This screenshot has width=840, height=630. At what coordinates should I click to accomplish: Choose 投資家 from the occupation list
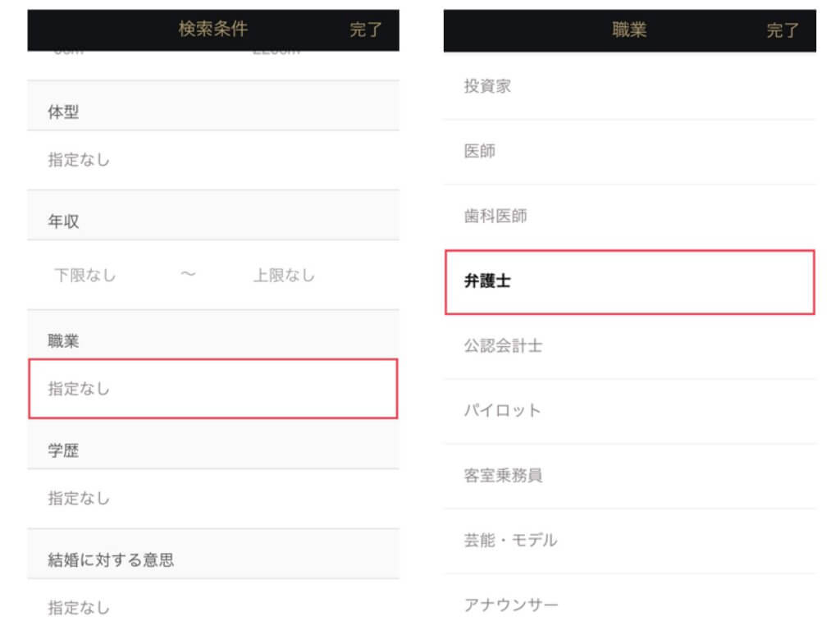[x=630, y=86]
